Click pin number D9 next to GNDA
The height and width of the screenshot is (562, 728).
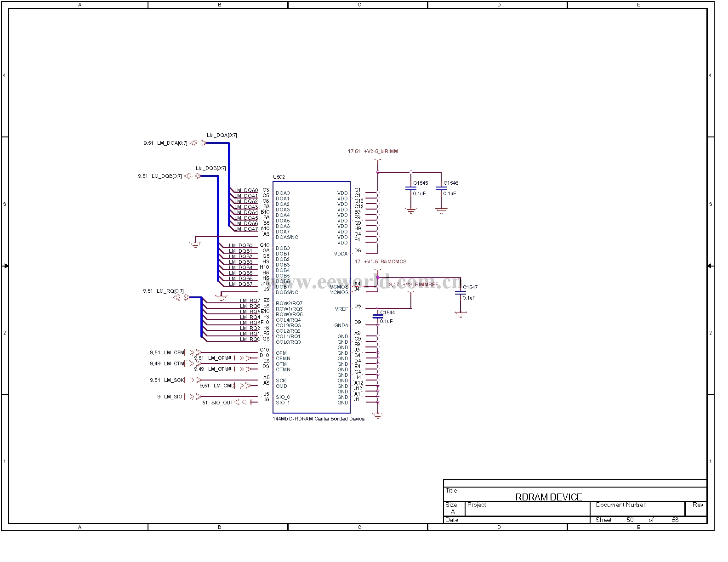click(358, 322)
